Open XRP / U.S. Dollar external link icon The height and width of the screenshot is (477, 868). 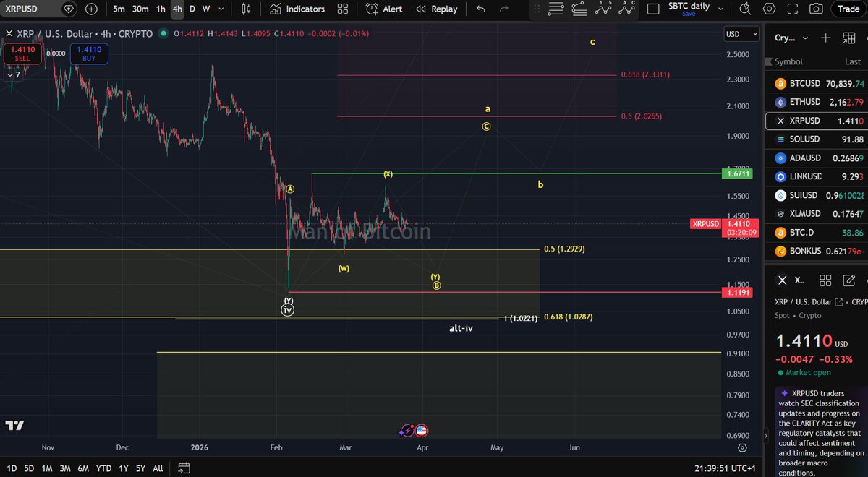838,302
